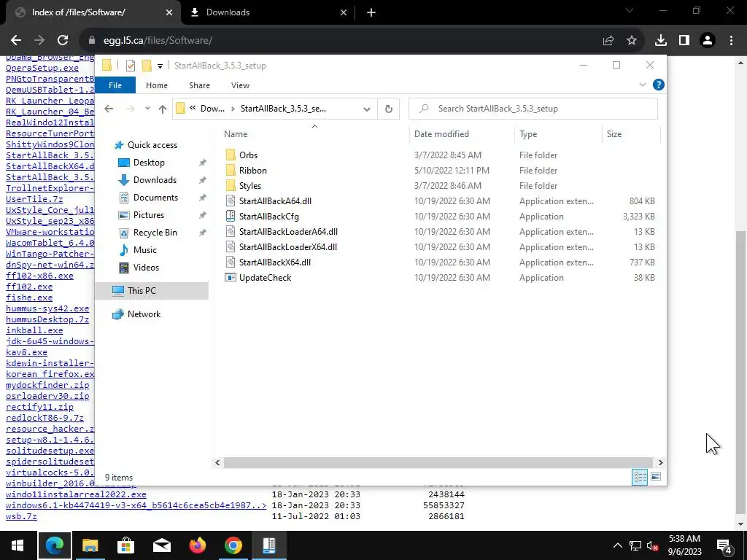Select Index of /files/Software/ tab
This screenshot has width=747, height=560.
point(93,12)
